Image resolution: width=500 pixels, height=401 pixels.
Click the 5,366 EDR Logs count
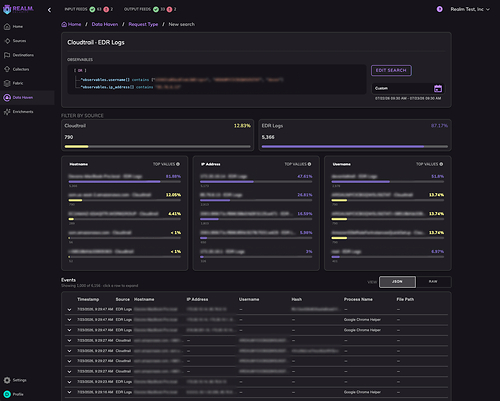[268, 137]
